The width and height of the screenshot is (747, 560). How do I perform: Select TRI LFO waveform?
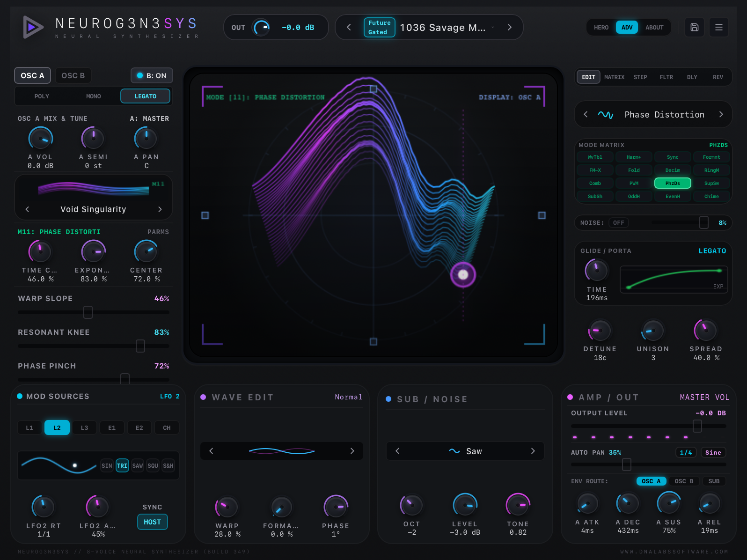click(122, 465)
